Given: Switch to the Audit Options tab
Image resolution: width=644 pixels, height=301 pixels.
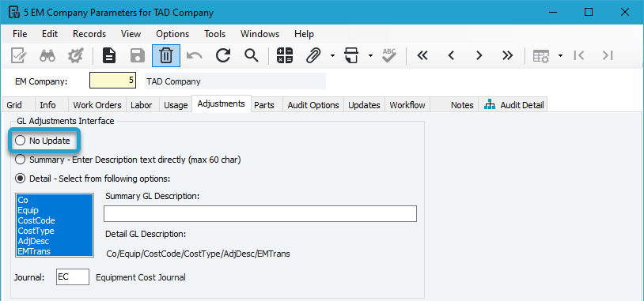Looking at the screenshot, I should pos(313,105).
